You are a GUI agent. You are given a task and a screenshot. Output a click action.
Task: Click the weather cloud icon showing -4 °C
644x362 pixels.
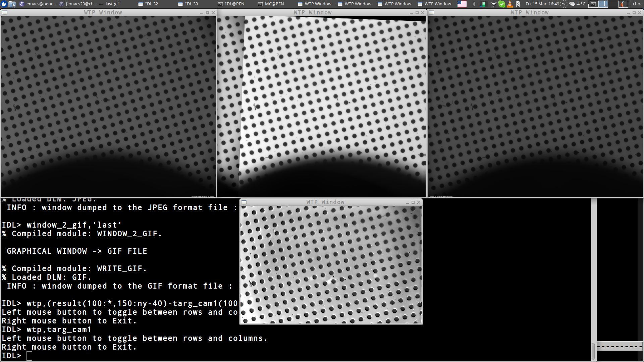pos(572,4)
